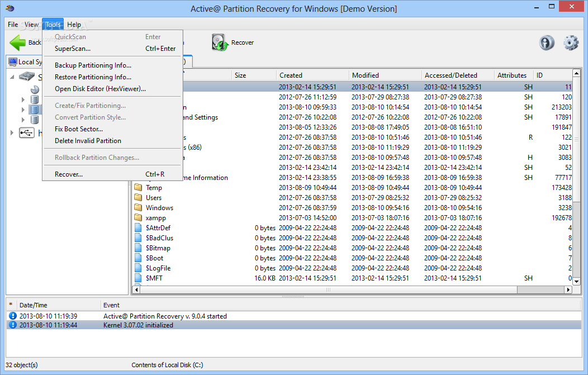
Task: Click the xampp folder icon
Action: pos(139,217)
